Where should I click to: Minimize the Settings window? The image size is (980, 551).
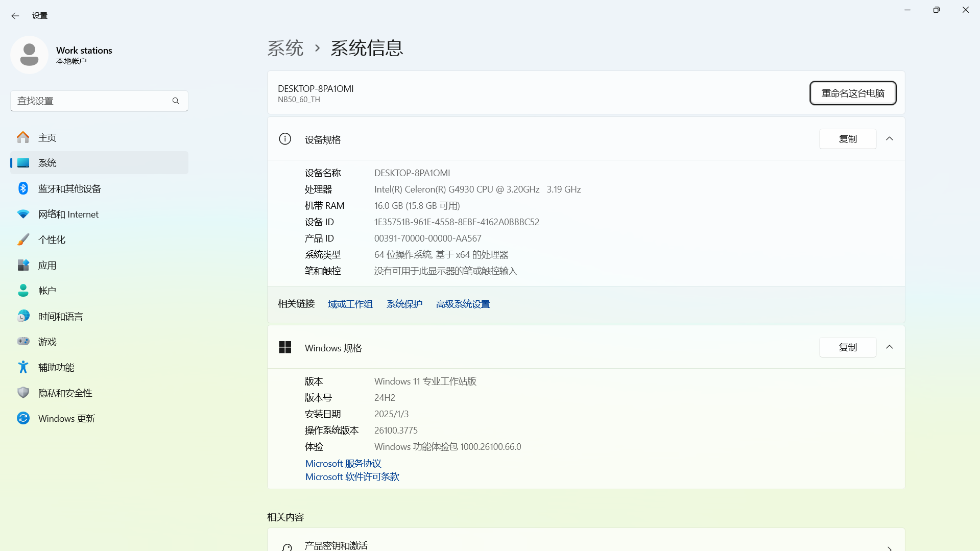[x=907, y=10]
